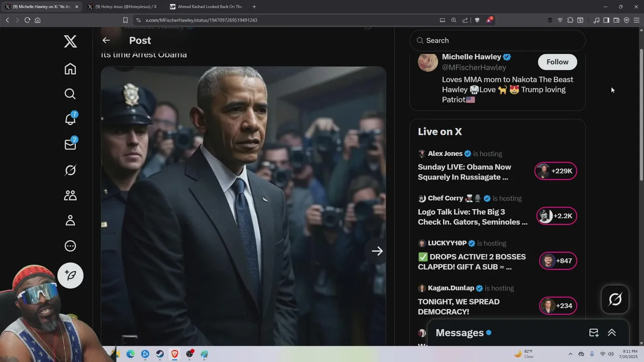Open browser hamburger menu
The image size is (644, 362).
[636, 20]
